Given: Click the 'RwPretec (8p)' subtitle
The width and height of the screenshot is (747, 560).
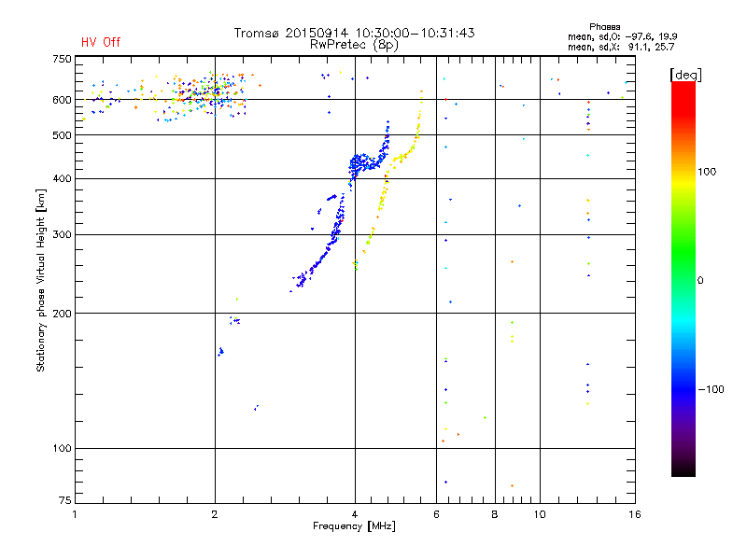Looking at the screenshot, I should click(x=354, y=45).
